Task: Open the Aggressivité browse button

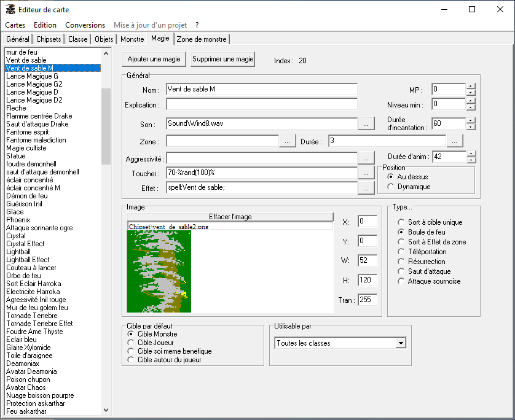Action: [366, 158]
